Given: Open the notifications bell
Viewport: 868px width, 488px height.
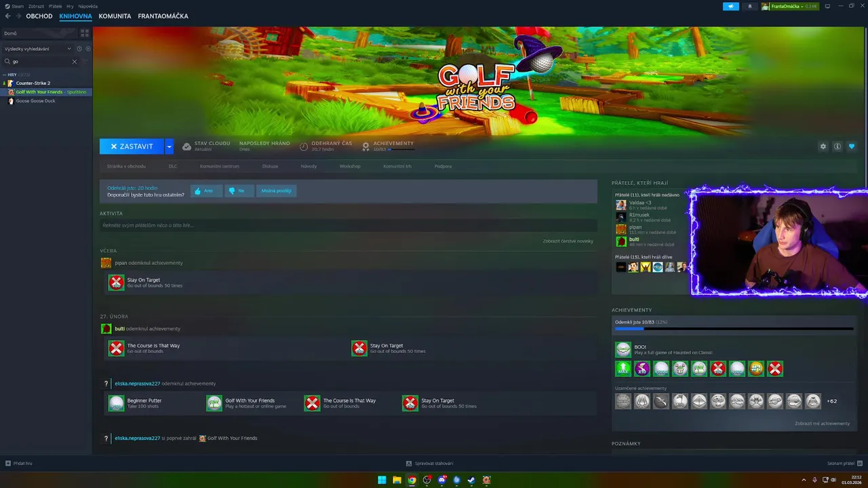Looking at the screenshot, I should (749, 6).
